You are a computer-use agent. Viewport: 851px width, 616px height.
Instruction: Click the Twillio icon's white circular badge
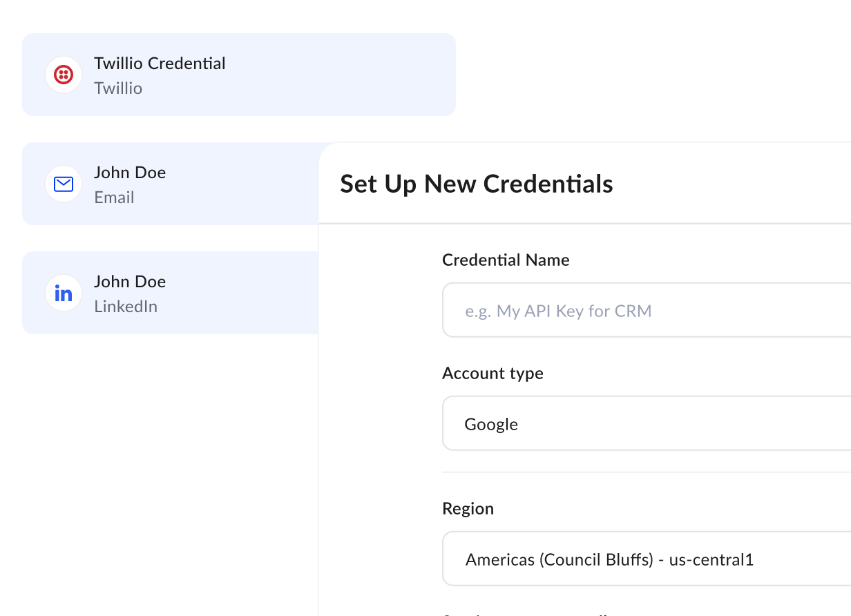coord(63,75)
